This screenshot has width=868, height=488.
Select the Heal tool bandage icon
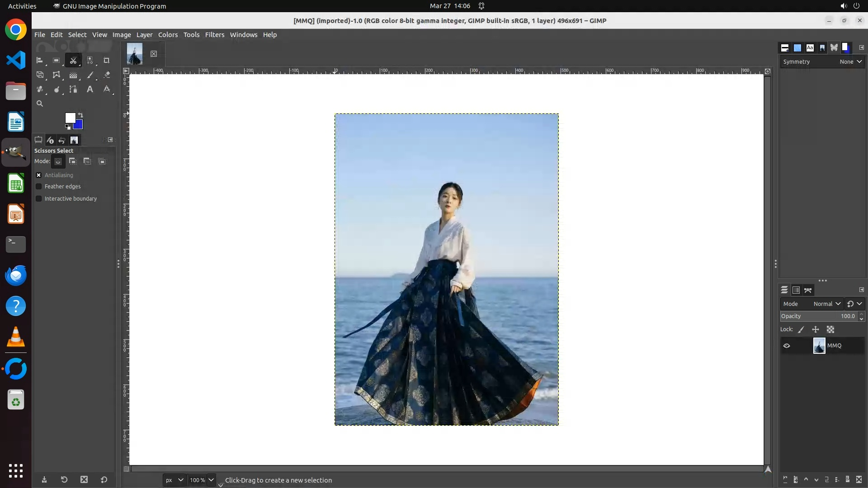[x=40, y=89]
